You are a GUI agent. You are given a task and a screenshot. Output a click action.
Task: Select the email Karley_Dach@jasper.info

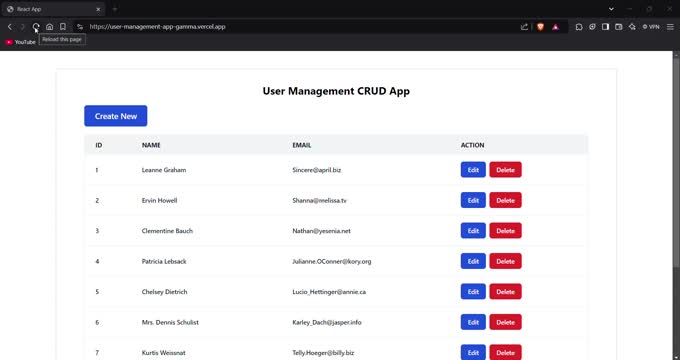(x=327, y=322)
